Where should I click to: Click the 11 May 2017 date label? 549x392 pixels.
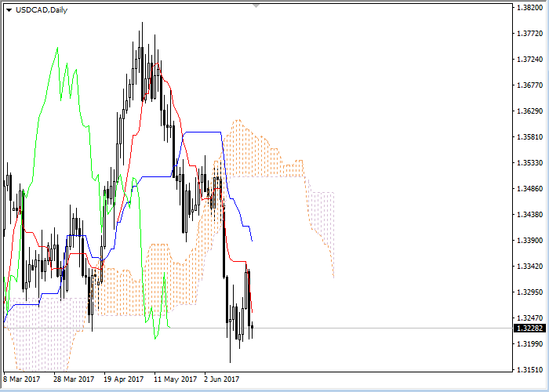click(176, 379)
